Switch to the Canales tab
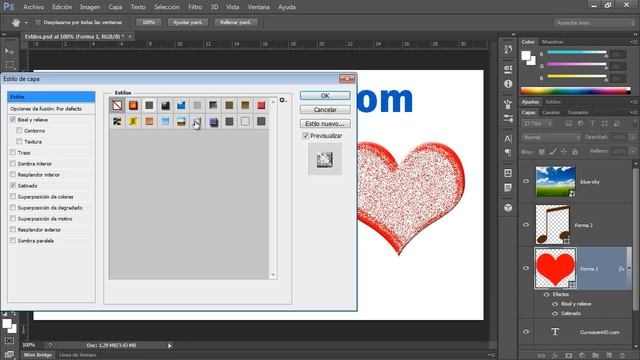640x360 pixels. coord(551,113)
